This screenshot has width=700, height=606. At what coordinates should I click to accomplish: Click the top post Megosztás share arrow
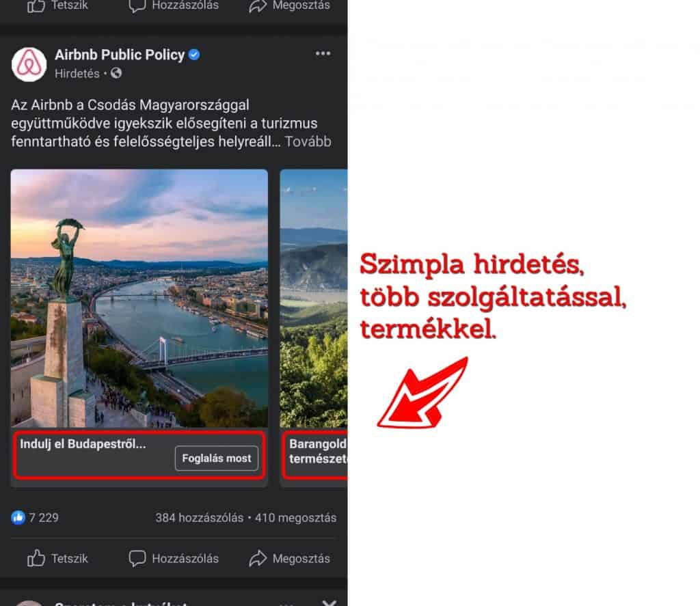[x=258, y=5]
